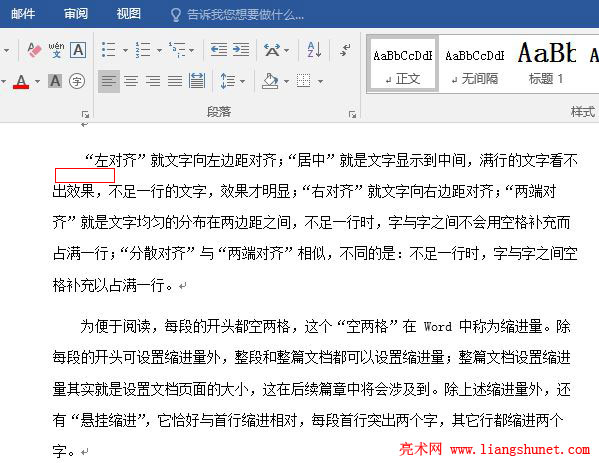599x463 pixels.
Task: Select align right button
Action: (x=153, y=81)
